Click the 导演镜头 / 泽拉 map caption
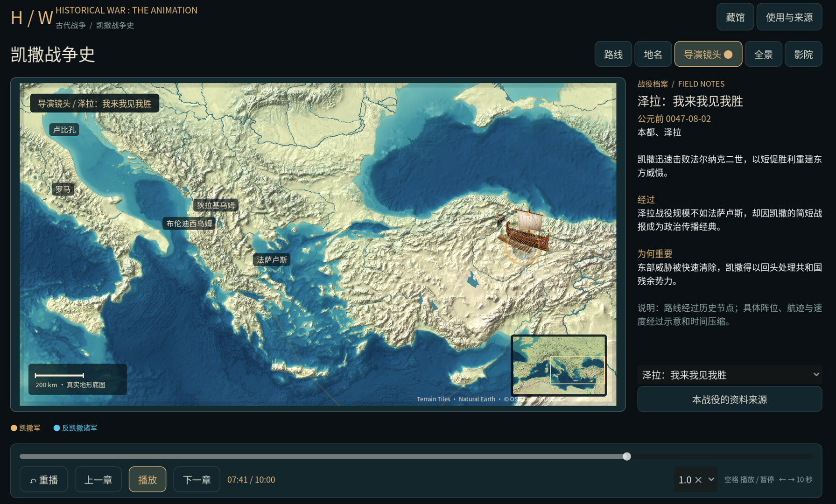Image resolution: width=836 pixels, height=504 pixels. pos(95,104)
